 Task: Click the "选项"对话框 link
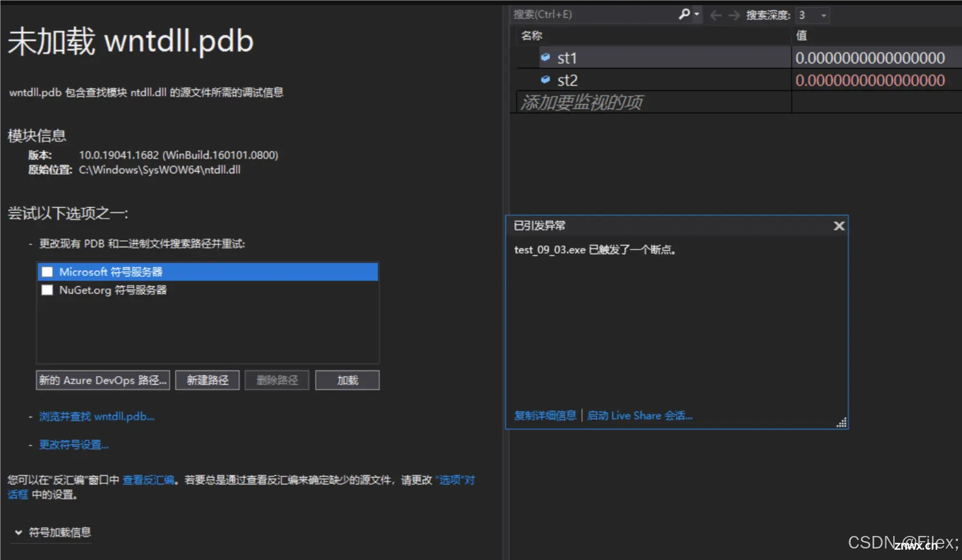click(x=455, y=480)
